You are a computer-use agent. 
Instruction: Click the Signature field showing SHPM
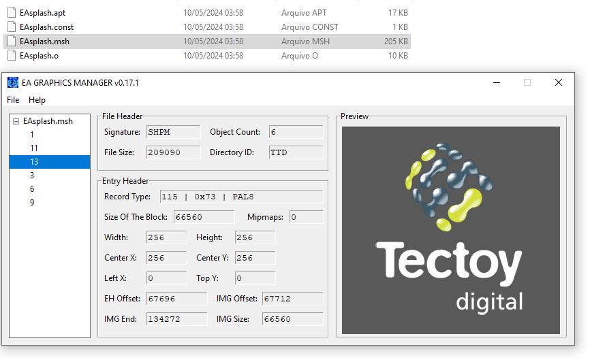coord(173,132)
